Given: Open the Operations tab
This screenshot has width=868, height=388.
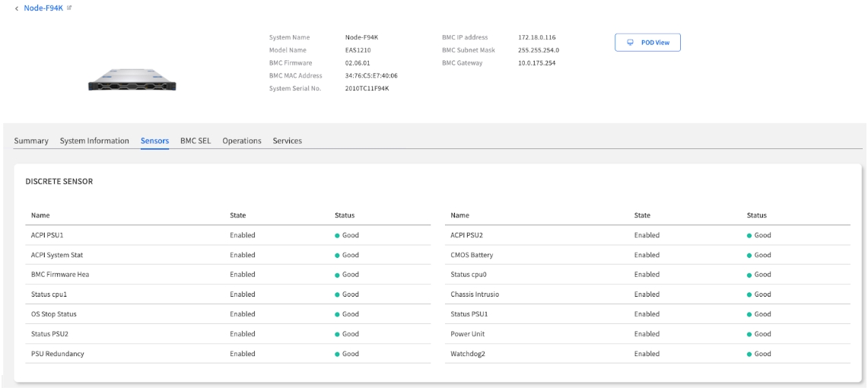Looking at the screenshot, I should (x=242, y=141).
